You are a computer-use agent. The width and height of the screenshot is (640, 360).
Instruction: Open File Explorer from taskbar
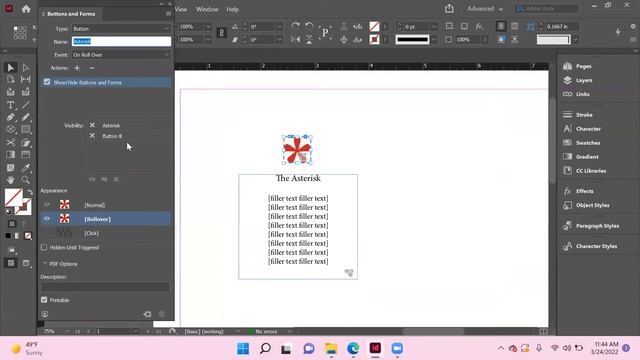click(331, 349)
